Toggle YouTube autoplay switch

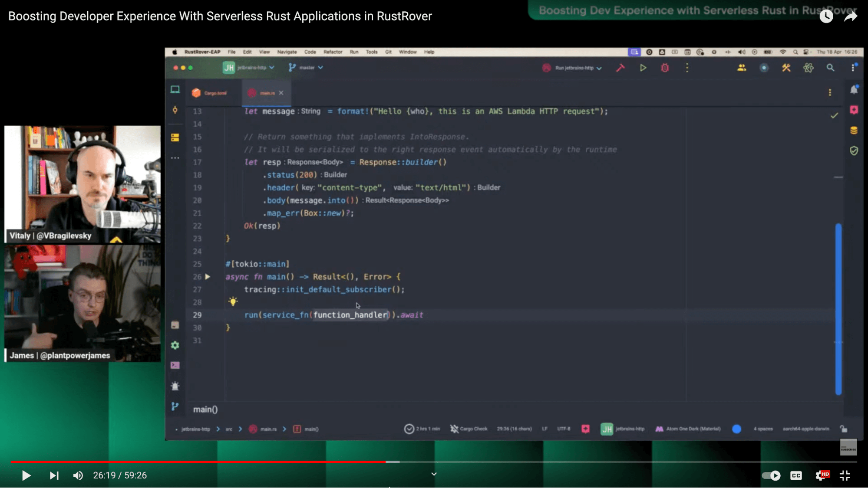771,475
